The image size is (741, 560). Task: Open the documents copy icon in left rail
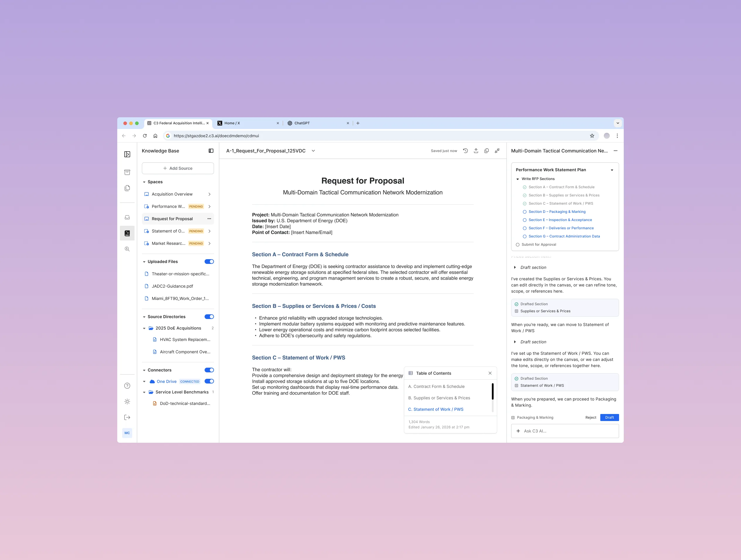127,188
